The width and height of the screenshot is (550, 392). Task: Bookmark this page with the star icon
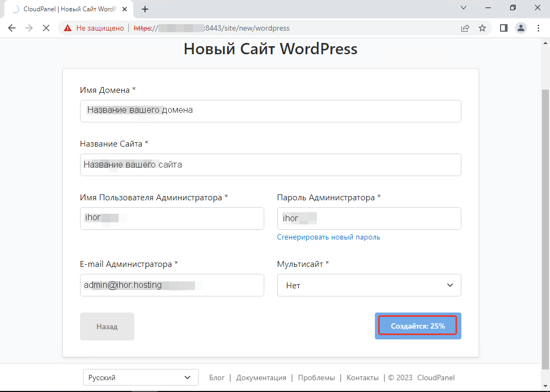pos(482,28)
